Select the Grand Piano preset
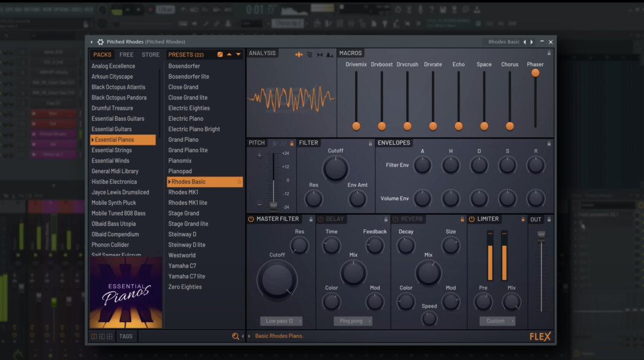This screenshot has height=360, width=644. 183,140
